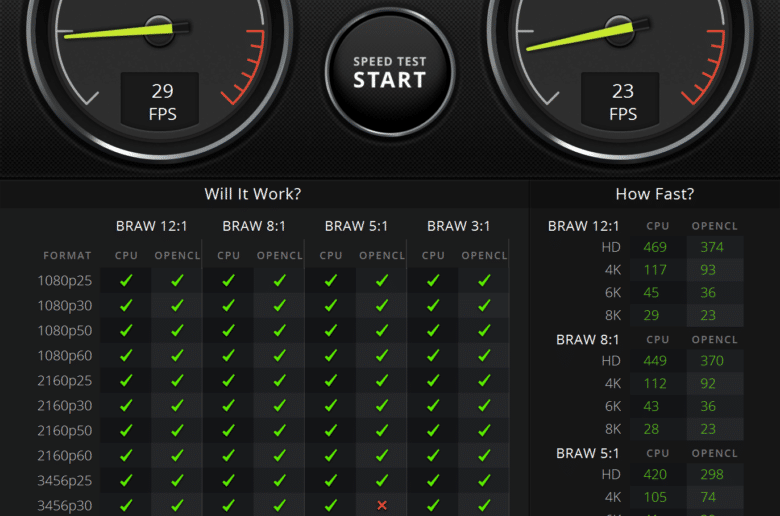Click the red X for 3456p30 BRAW 5:1 OpenCL

tap(382, 506)
